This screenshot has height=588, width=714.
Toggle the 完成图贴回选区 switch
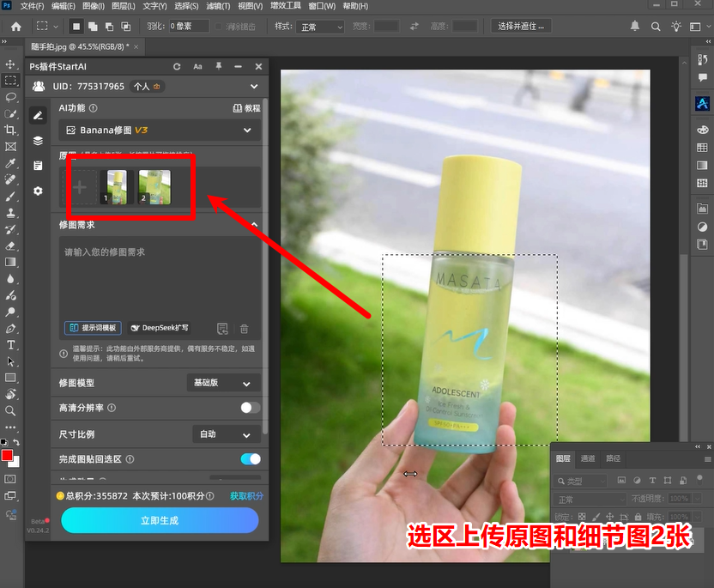coord(250,459)
